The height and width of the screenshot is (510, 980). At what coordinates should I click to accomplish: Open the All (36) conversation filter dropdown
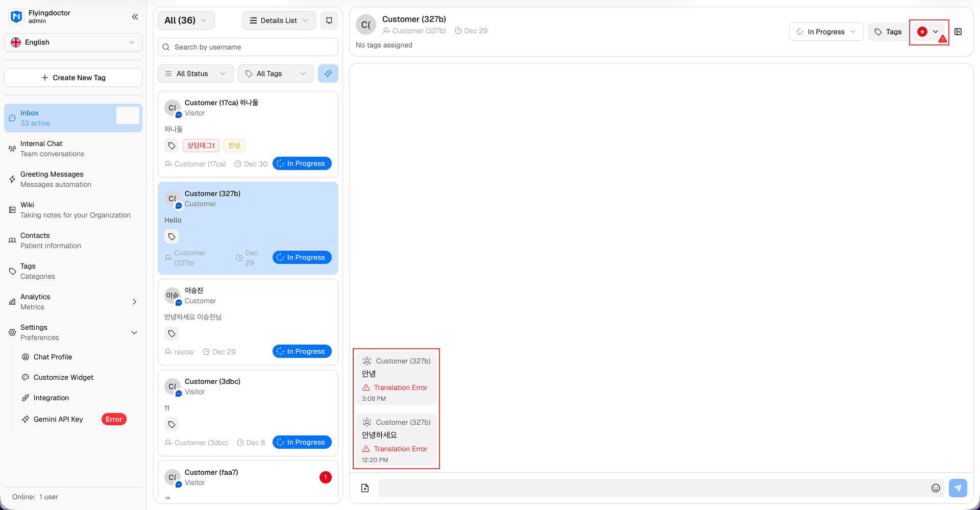click(x=186, y=20)
